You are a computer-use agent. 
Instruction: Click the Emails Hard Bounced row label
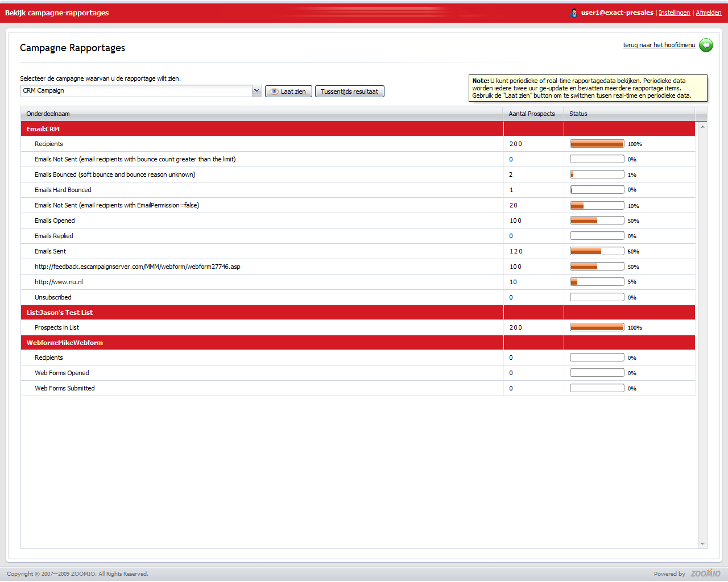[x=63, y=190]
